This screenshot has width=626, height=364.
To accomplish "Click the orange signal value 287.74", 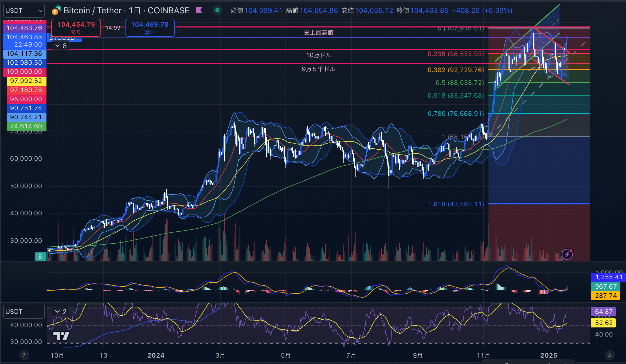I will pyautogui.click(x=605, y=296).
